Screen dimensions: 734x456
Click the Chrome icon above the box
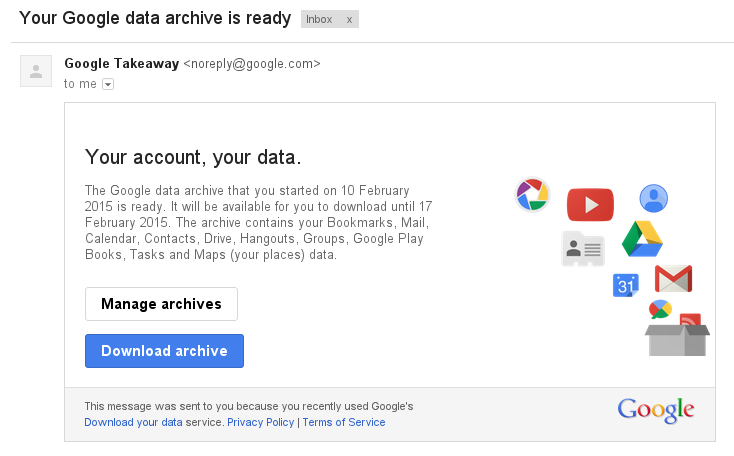coord(660,310)
